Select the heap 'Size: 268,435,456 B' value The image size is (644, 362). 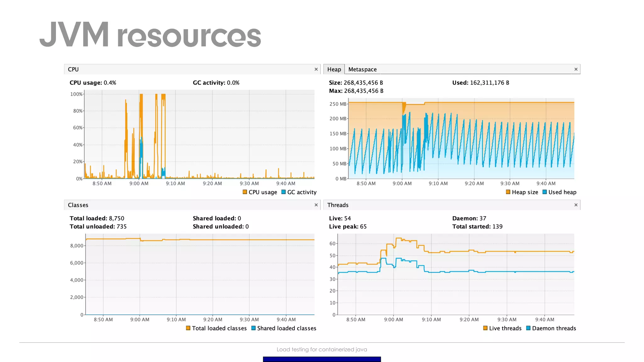click(x=356, y=83)
